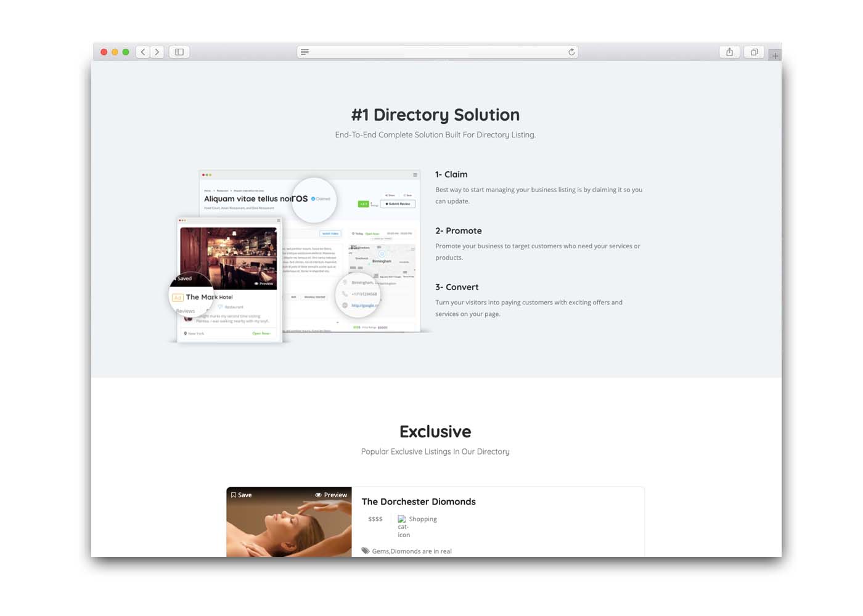Screen dimensions: 863x616
Task: Click the browser address bar
Action: point(438,52)
